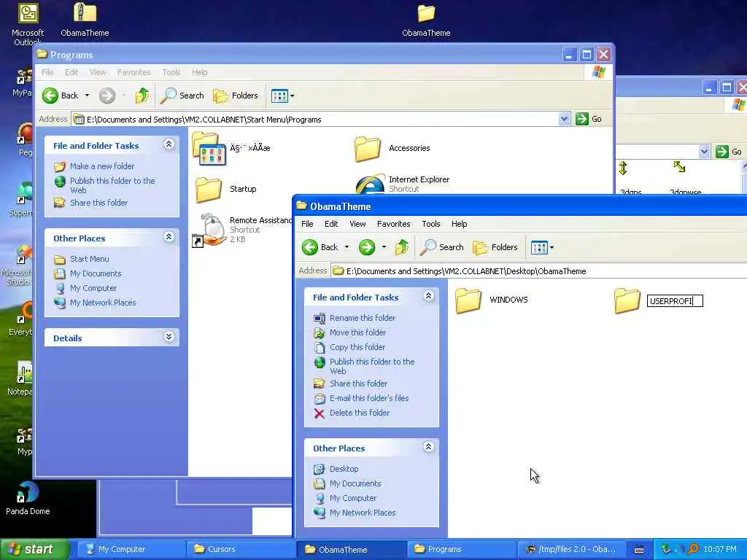Image resolution: width=747 pixels, height=560 pixels.
Task: Click Back button in Programs window
Action: [x=60, y=96]
